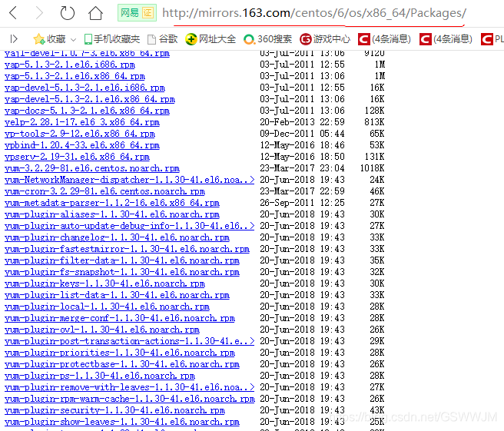The width and height of the screenshot is (504, 431).
Task: Expand the 收藏 dropdown arrow
Action: pos(73,40)
